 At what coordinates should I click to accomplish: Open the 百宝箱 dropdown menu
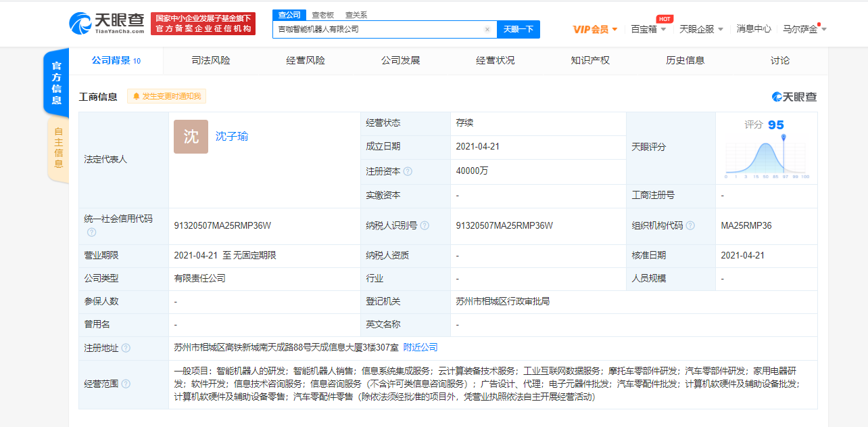[648, 29]
